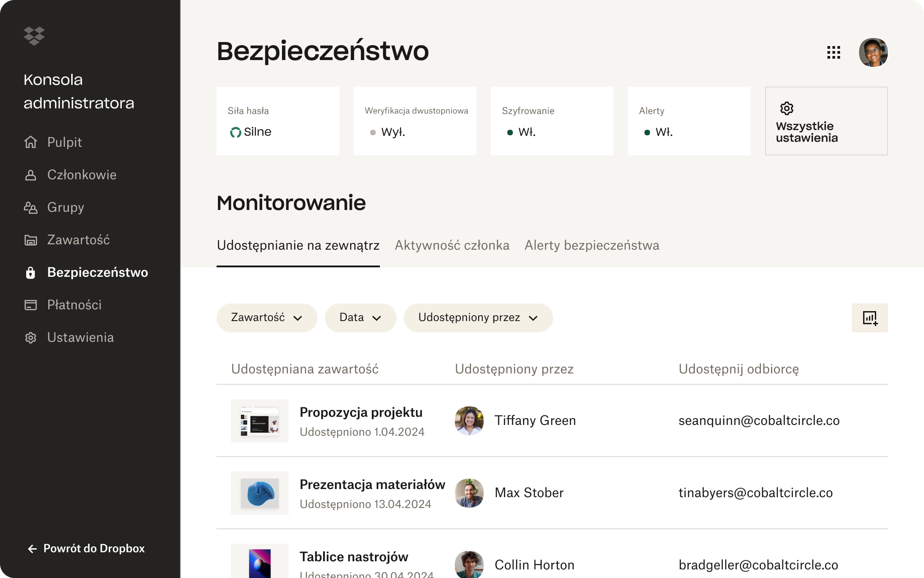
Task: Click the Grupy people icon
Action: 31,207
